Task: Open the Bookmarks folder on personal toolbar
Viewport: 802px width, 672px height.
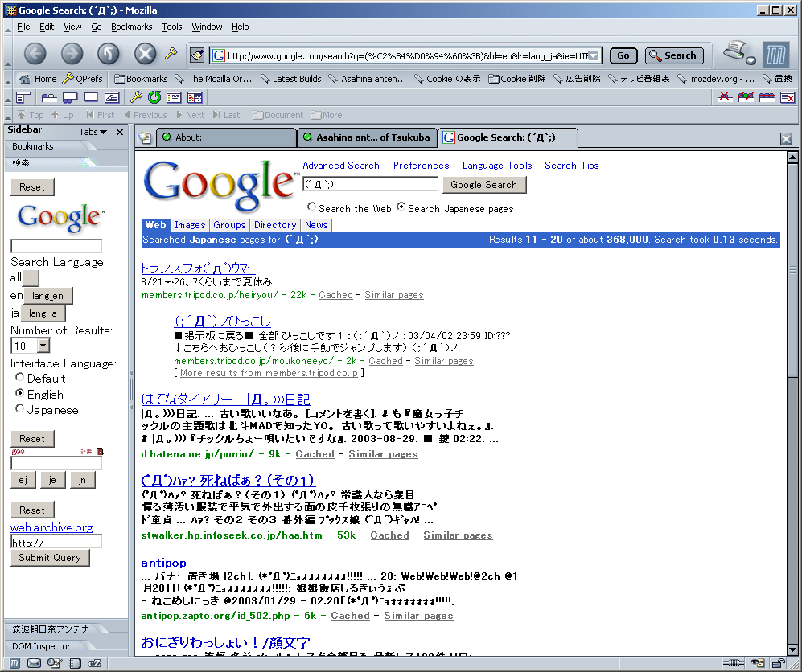Action: pos(141,79)
